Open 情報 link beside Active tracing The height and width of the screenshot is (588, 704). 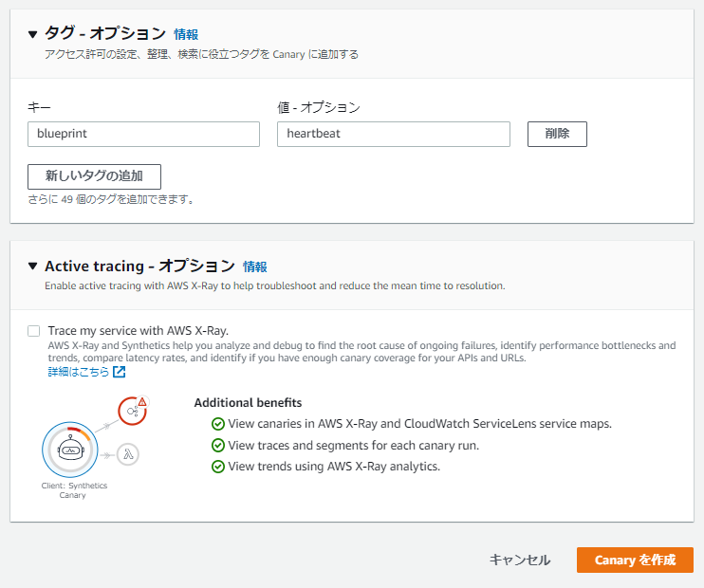pyautogui.click(x=255, y=266)
